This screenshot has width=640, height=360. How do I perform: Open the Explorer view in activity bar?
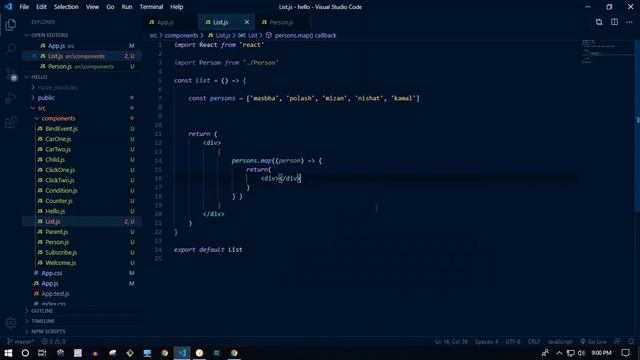point(11,24)
